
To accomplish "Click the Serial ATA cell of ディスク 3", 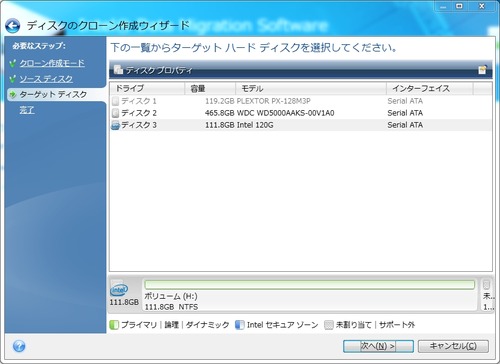I will click(x=405, y=125).
